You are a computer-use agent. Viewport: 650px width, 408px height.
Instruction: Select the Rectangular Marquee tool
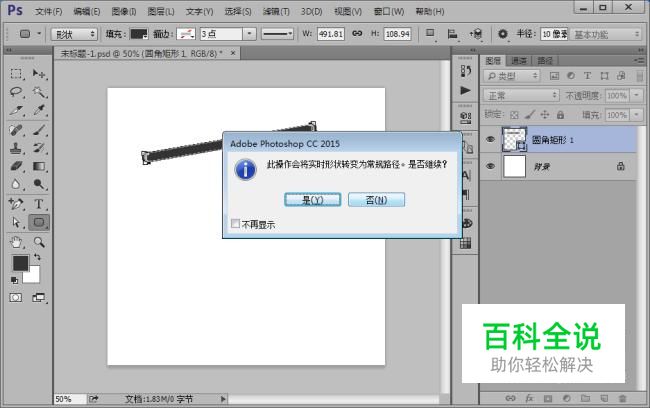pyautogui.click(x=16, y=74)
